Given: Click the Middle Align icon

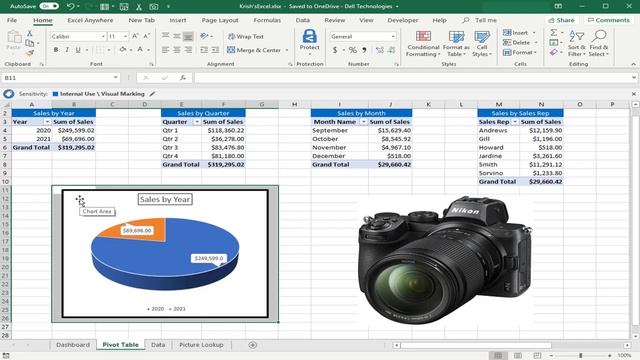Looking at the screenshot, I should 177,36.
